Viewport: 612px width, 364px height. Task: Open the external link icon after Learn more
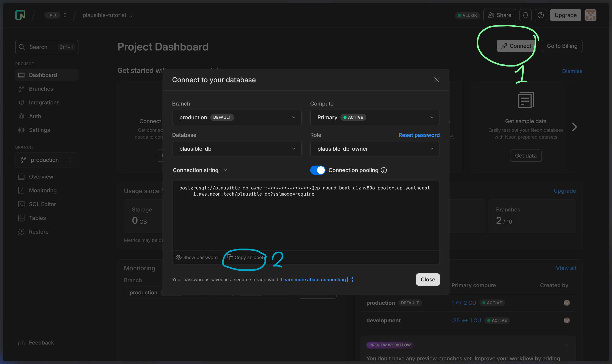[350, 279]
